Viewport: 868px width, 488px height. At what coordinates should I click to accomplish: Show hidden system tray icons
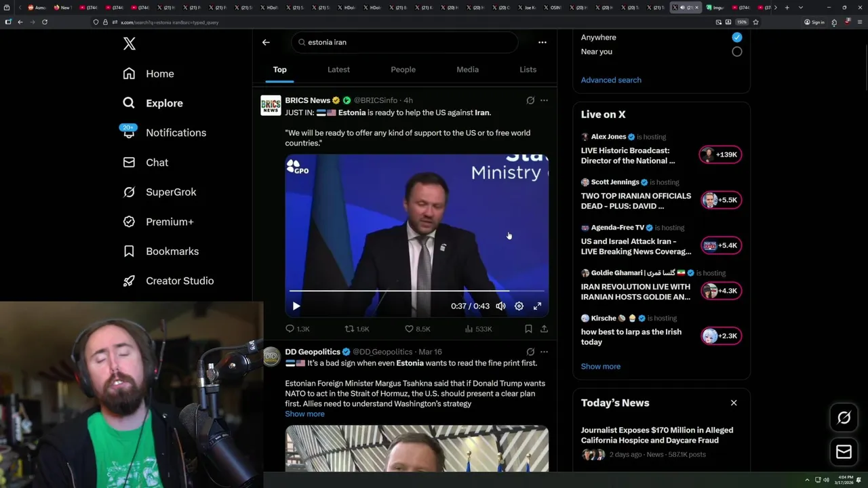pyautogui.click(x=807, y=481)
